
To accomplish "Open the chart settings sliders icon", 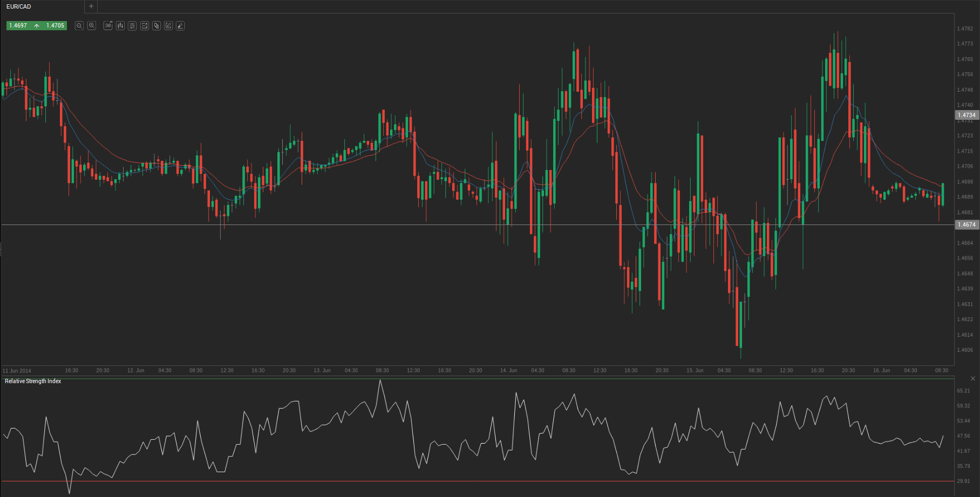I will pyautogui.click(x=132, y=26).
